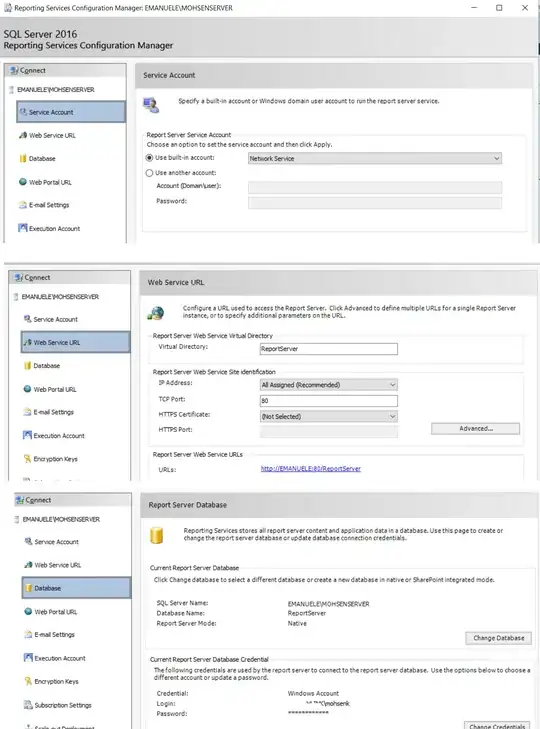This screenshot has height=729, width=540.
Task: Click TCP Port field containing 80
Action: (x=329, y=401)
